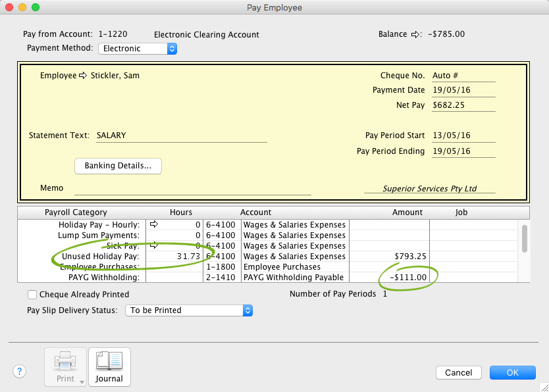The height and width of the screenshot is (392, 549).
Task: Click the Employee lookup arrow icon
Action: tap(83, 76)
